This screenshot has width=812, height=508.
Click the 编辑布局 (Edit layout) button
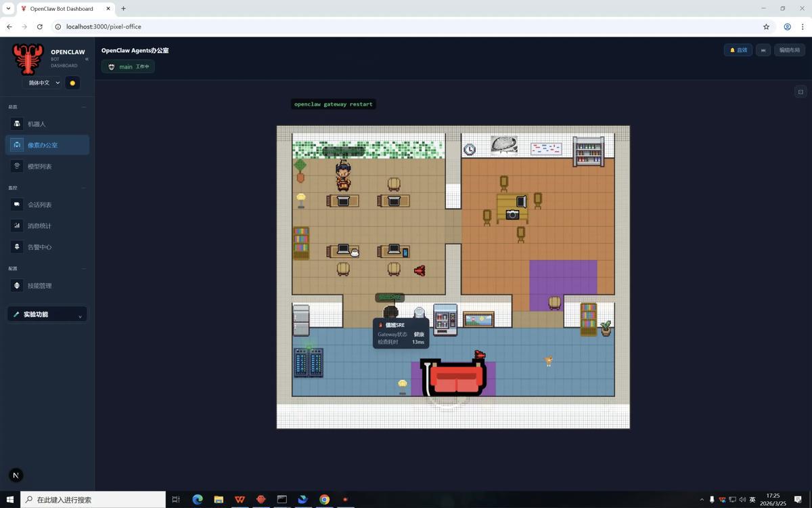[789, 50]
